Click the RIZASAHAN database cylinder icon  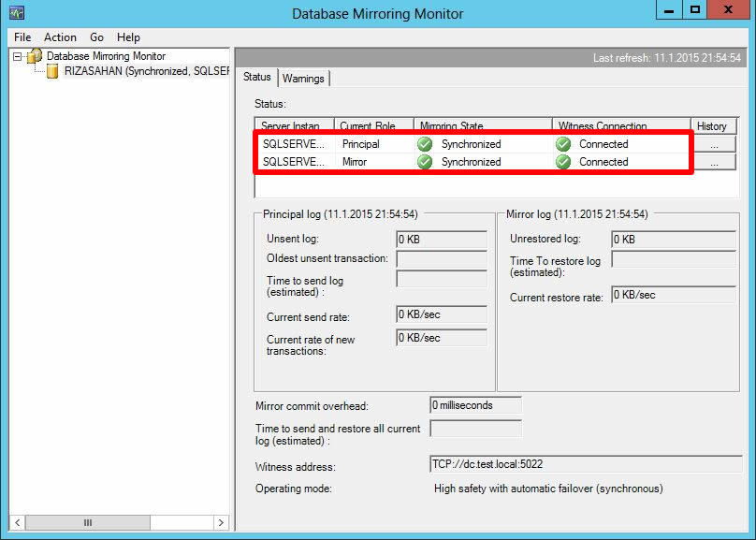[x=53, y=71]
